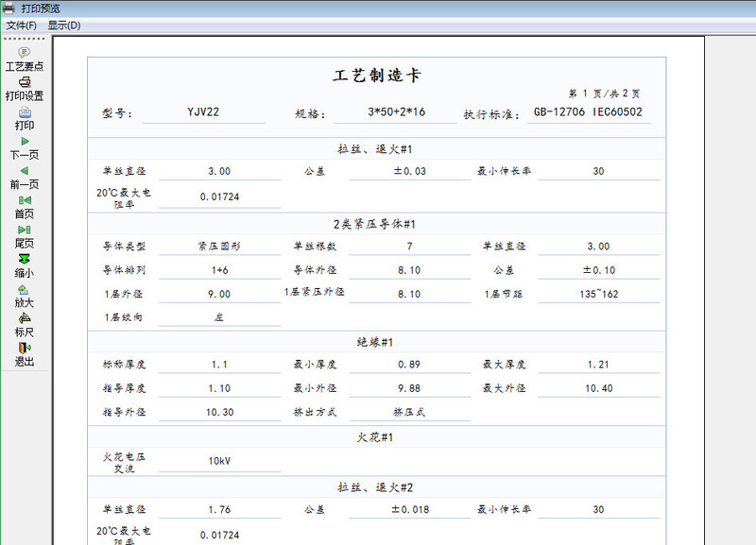Open the 显示(D) menu
Screen dimensions: 756x545
(x=64, y=26)
